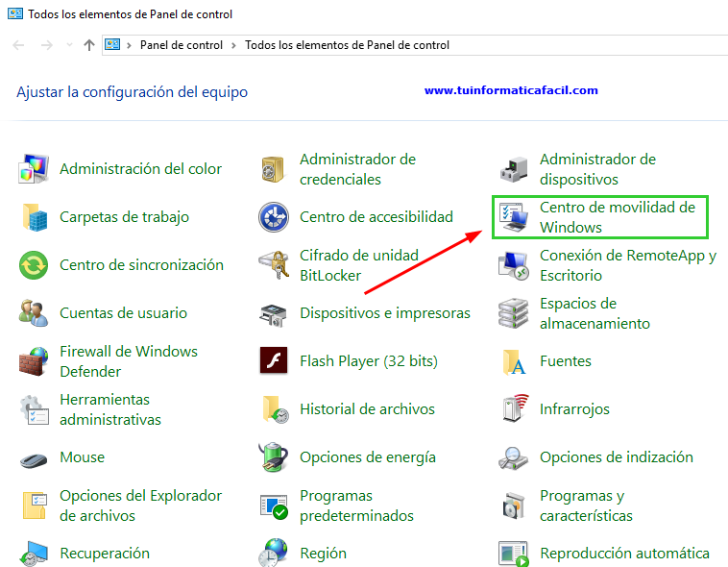Click the Región globe icon

click(x=274, y=553)
